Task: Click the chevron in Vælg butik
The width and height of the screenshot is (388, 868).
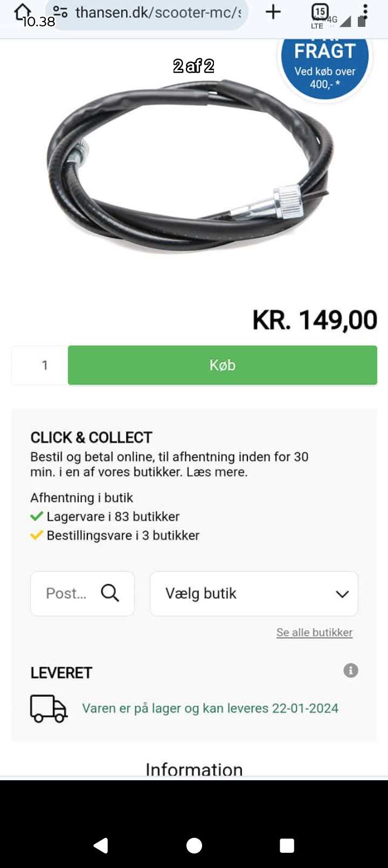Action: click(342, 594)
